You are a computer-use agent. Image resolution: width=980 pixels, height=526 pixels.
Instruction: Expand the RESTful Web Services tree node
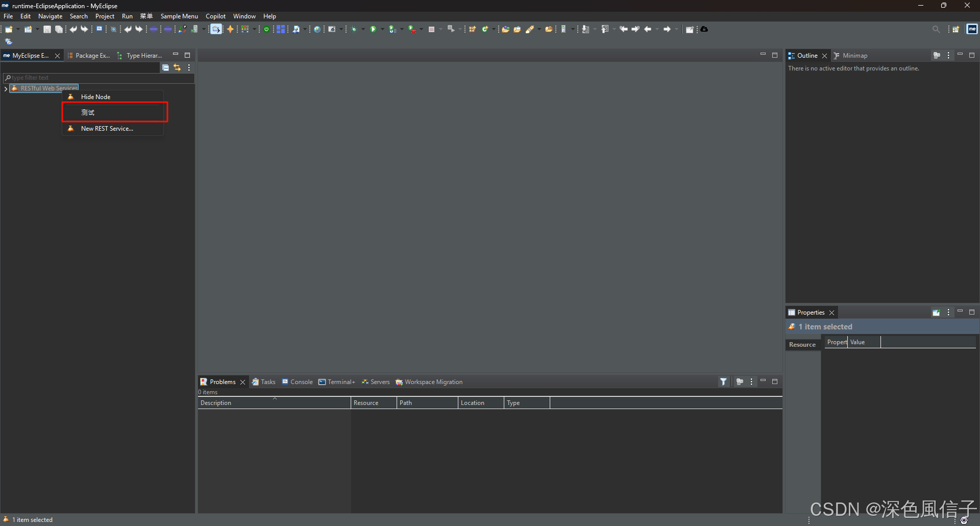coord(6,89)
